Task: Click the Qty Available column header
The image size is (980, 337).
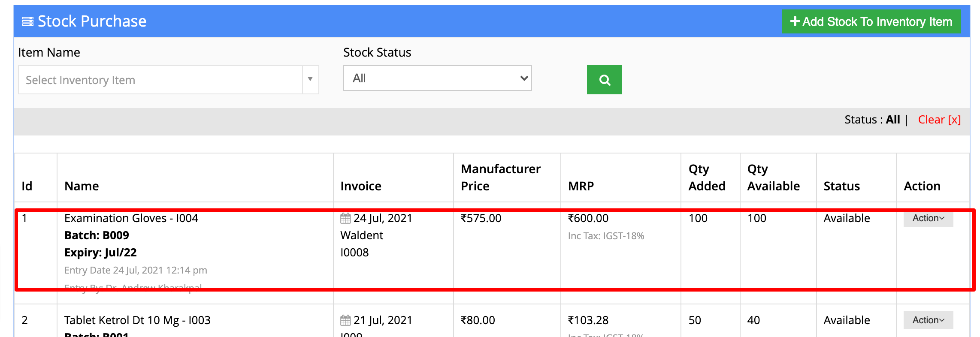Action: click(774, 178)
